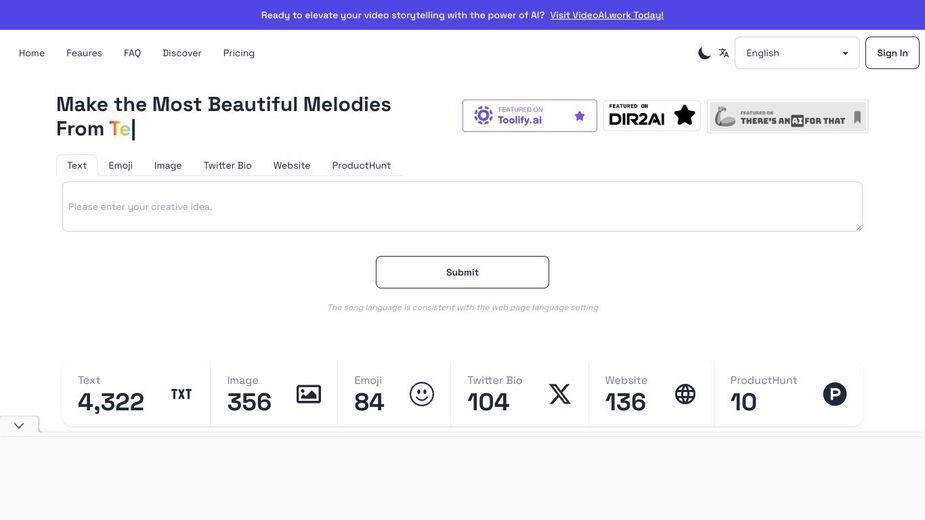Click the translate language icon
Image resolution: width=925 pixels, height=520 pixels.
(x=724, y=53)
